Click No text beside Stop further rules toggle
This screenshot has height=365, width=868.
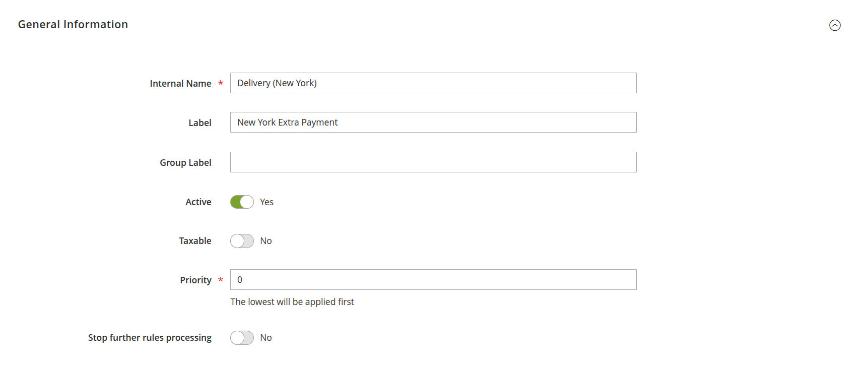(x=265, y=338)
